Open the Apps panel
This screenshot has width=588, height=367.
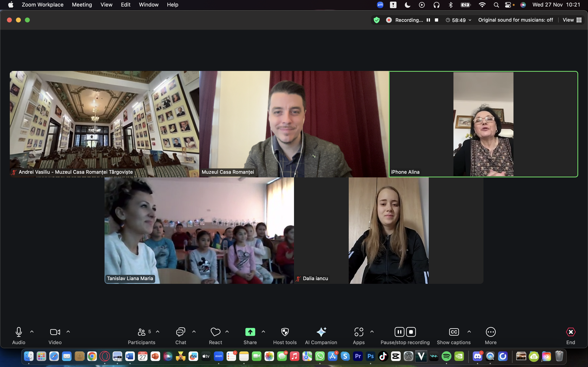click(359, 332)
